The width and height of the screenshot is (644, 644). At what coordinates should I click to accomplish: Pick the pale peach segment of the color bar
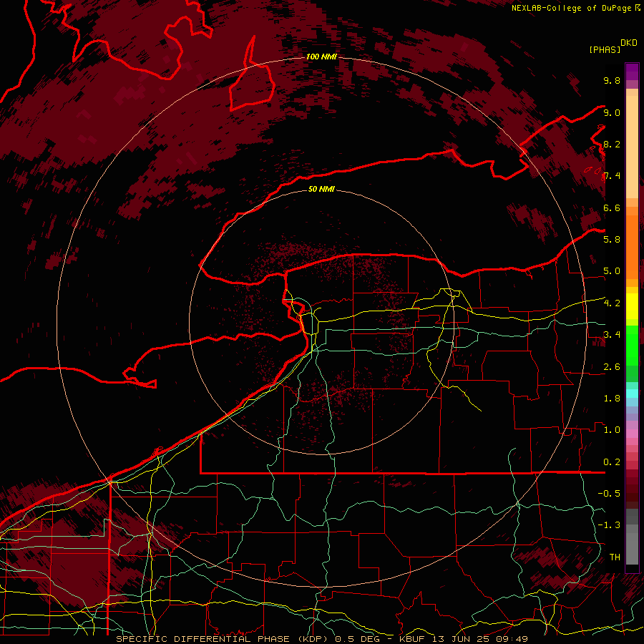coord(632,147)
